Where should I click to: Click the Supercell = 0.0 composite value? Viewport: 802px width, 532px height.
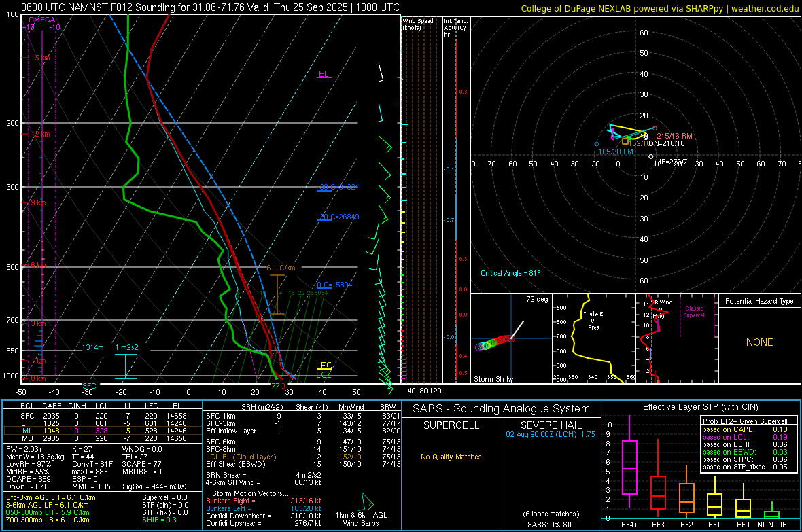(164, 498)
